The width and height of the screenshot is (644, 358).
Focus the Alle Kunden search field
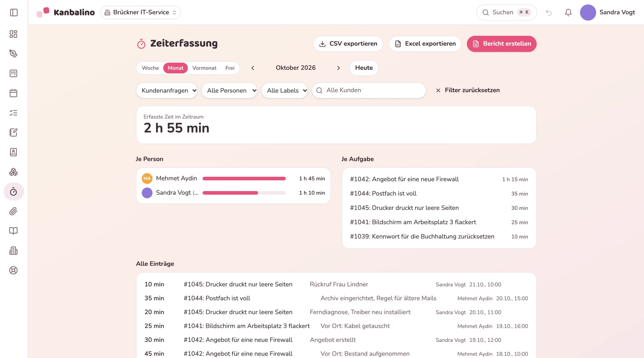369,90
